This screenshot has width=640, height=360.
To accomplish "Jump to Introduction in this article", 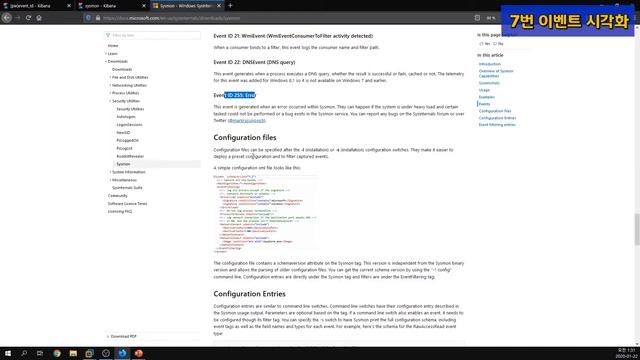I will [489, 64].
